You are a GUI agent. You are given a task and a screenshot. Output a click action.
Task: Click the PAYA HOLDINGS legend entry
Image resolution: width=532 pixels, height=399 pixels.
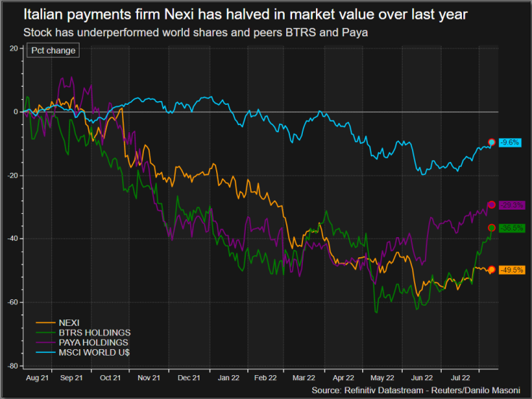[x=82, y=343]
